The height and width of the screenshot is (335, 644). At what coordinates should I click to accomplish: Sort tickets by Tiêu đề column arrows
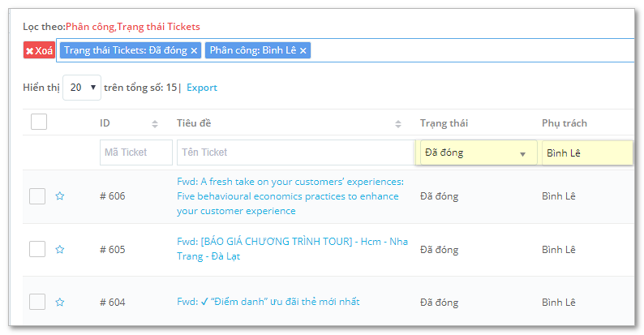[x=398, y=123]
